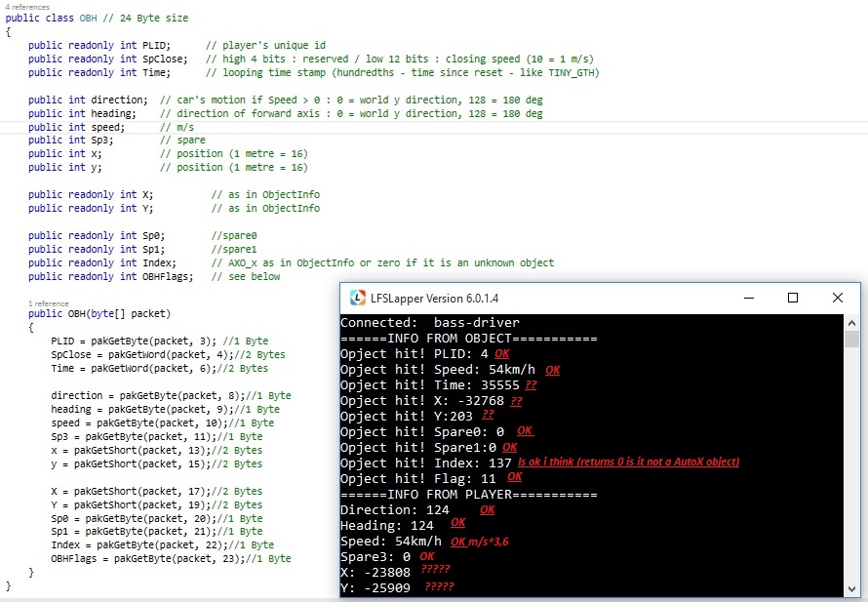Click the 'OBHFlags' field declaration
Screen dimensions: 868x603
(x=111, y=276)
